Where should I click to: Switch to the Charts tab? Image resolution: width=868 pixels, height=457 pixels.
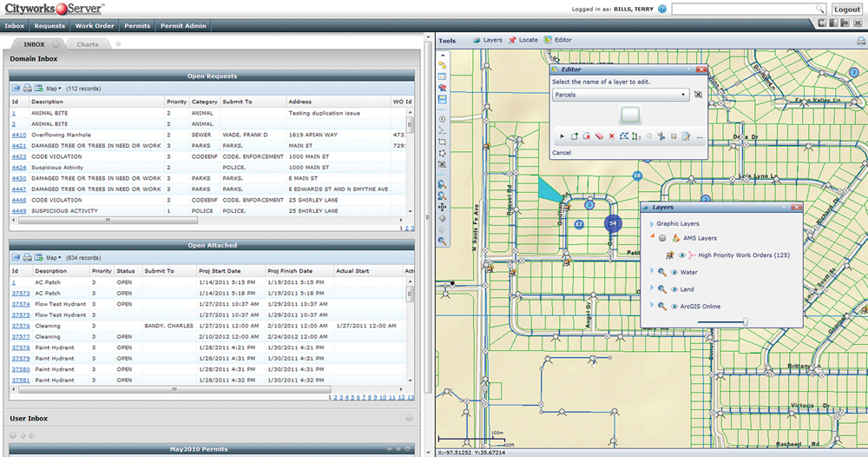click(x=87, y=43)
